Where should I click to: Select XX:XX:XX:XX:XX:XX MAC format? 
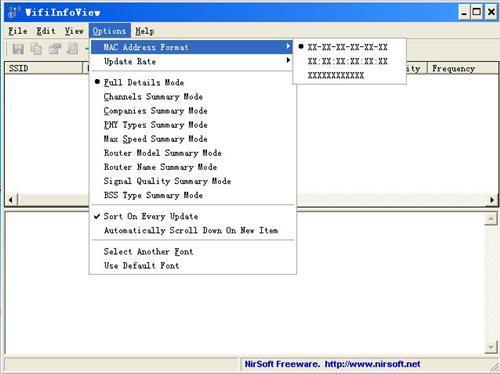(x=349, y=61)
